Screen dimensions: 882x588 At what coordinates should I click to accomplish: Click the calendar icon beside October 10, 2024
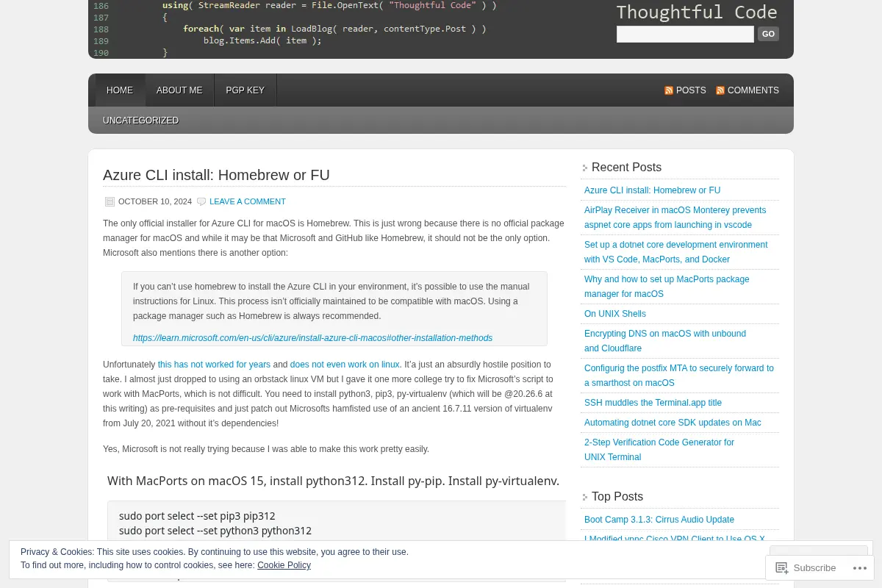pyautogui.click(x=110, y=201)
